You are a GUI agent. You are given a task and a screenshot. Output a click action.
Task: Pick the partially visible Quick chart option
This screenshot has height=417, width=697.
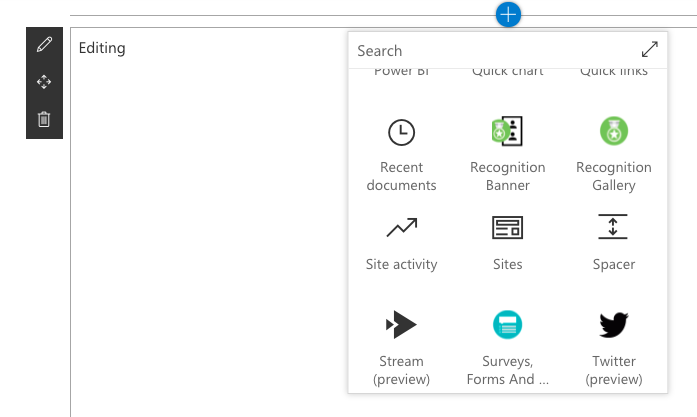coord(508,72)
